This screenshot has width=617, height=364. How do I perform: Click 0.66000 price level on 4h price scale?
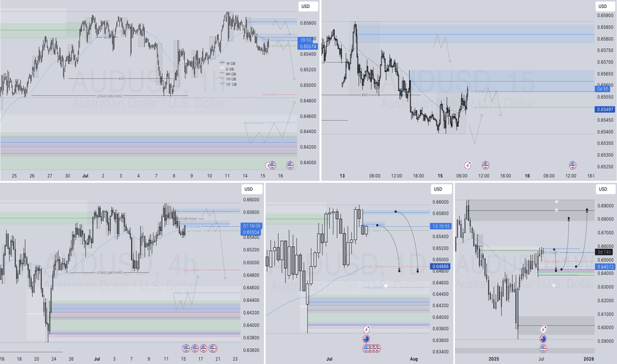pyautogui.click(x=251, y=200)
